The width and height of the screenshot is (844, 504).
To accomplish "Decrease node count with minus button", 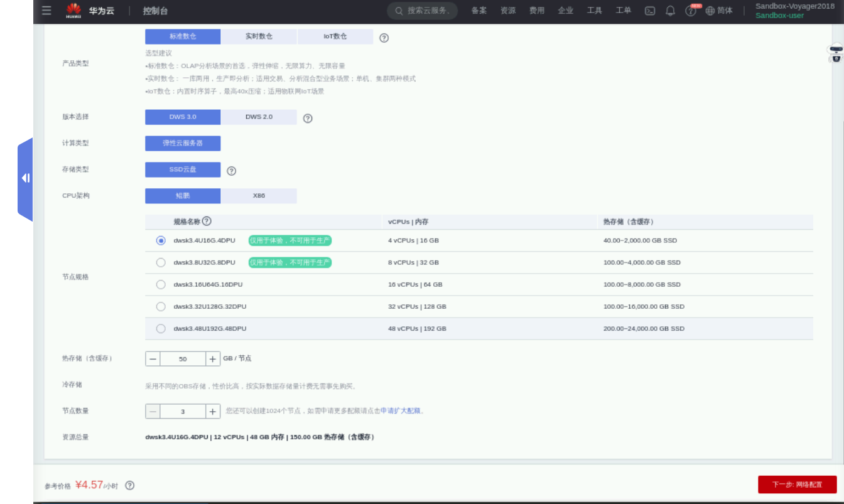I will click(153, 412).
